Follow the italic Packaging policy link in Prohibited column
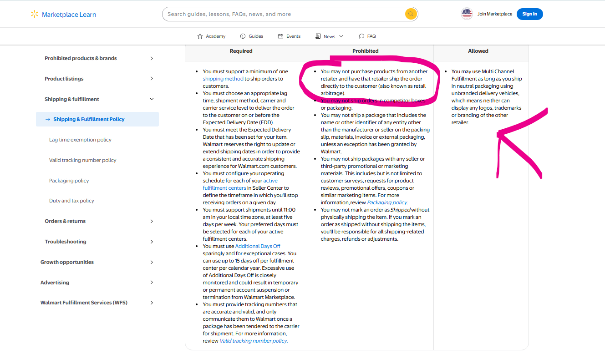 point(387,202)
